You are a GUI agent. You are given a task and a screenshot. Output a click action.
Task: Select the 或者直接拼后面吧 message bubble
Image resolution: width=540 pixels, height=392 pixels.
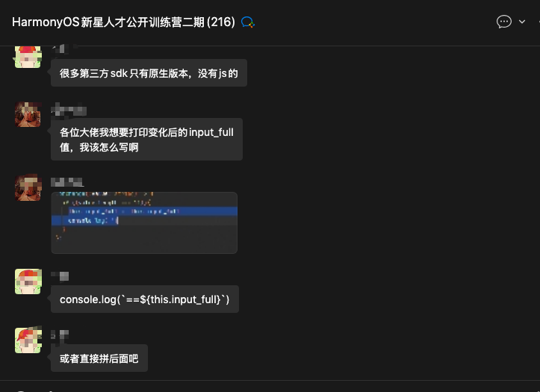coord(99,358)
